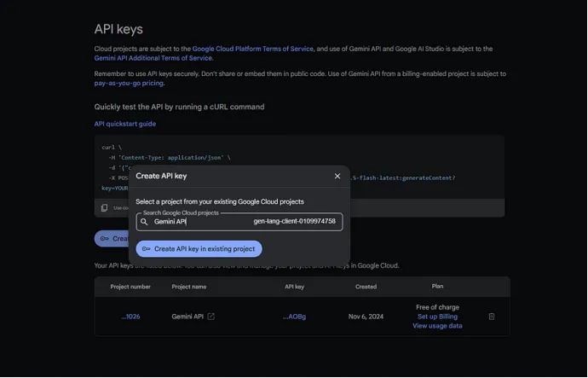The height and width of the screenshot is (378, 588).
Task: Delete the Gemini API key row
Action: click(x=492, y=317)
